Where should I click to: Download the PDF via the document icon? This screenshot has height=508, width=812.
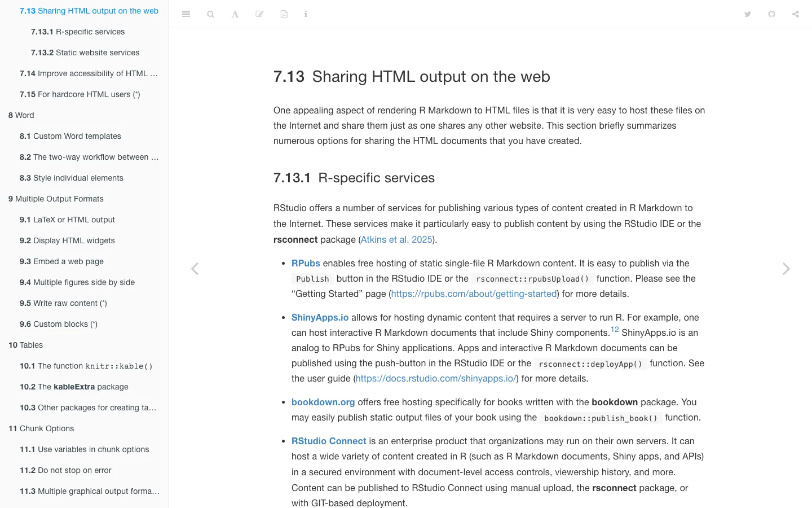click(284, 14)
